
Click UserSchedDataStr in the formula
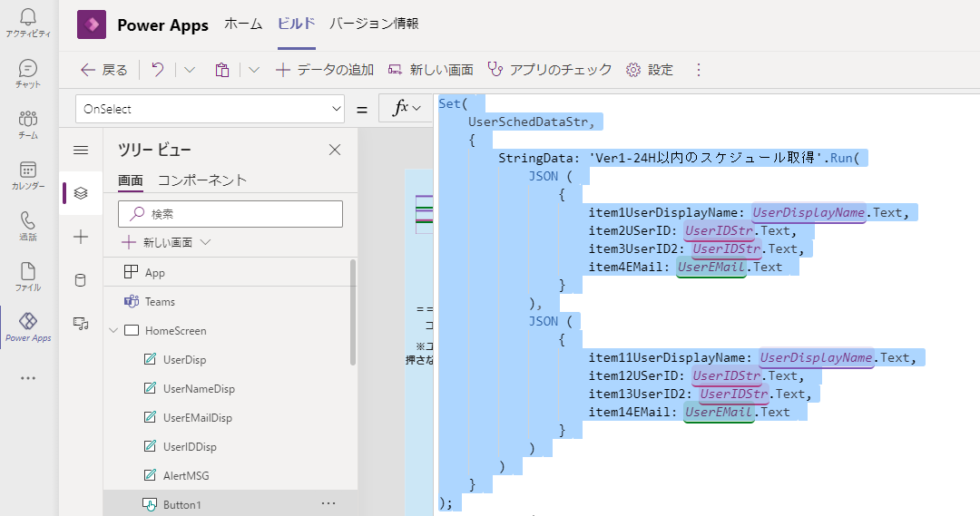[528, 122]
